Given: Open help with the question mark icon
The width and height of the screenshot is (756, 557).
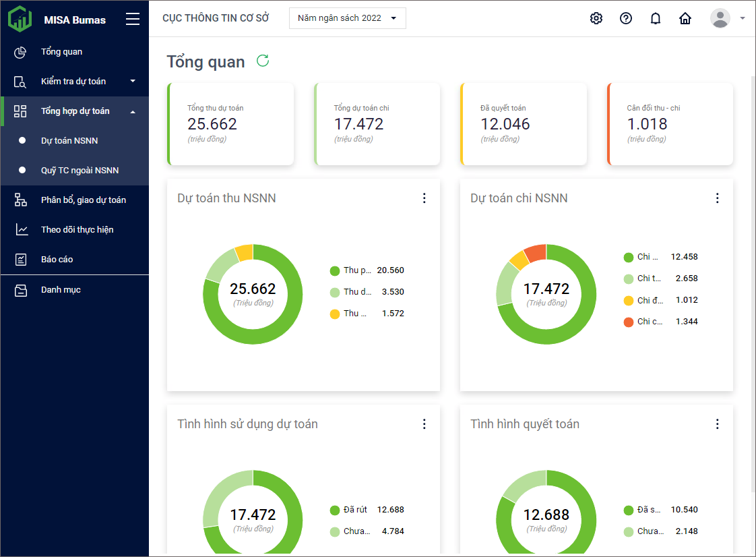Looking at the screenshot, I should (626, 18).
